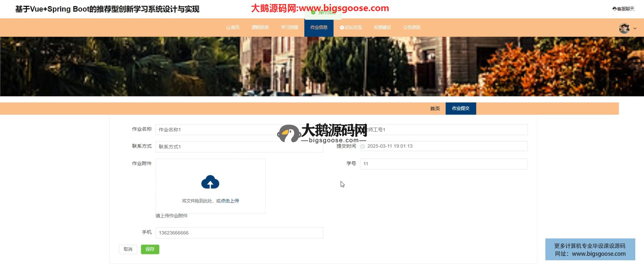644x267 pixels.
Task: Click the 学号 student number field
Action: [x=443, y=164]
